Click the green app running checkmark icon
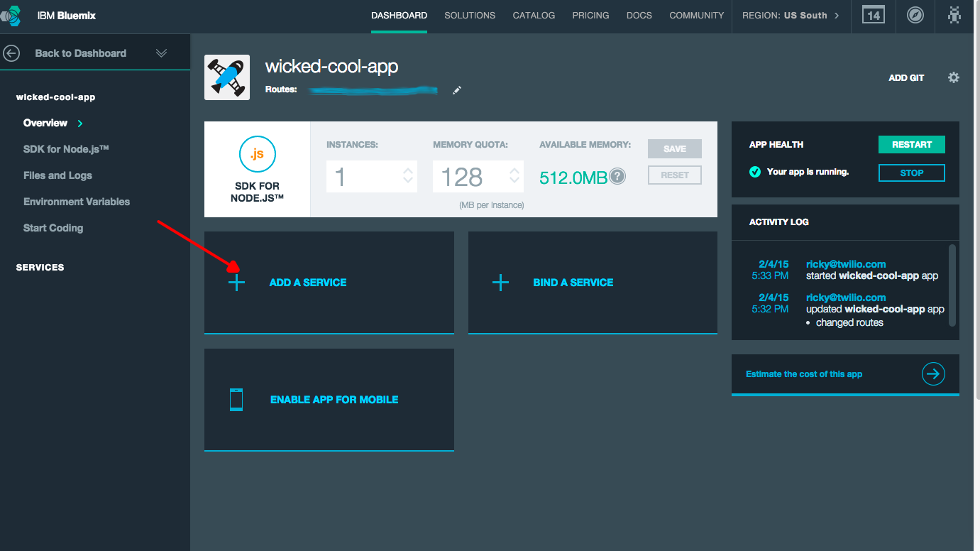 point(755,171)
